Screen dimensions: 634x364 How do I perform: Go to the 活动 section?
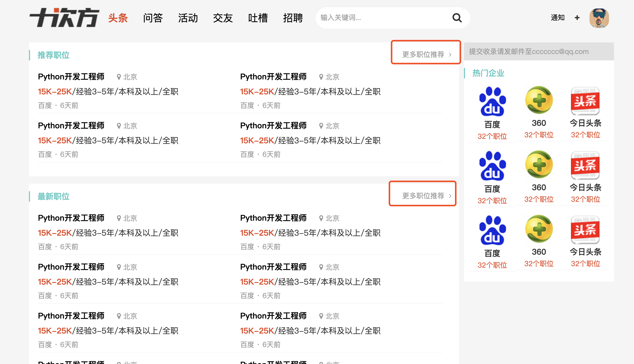(x=188, y=18)
